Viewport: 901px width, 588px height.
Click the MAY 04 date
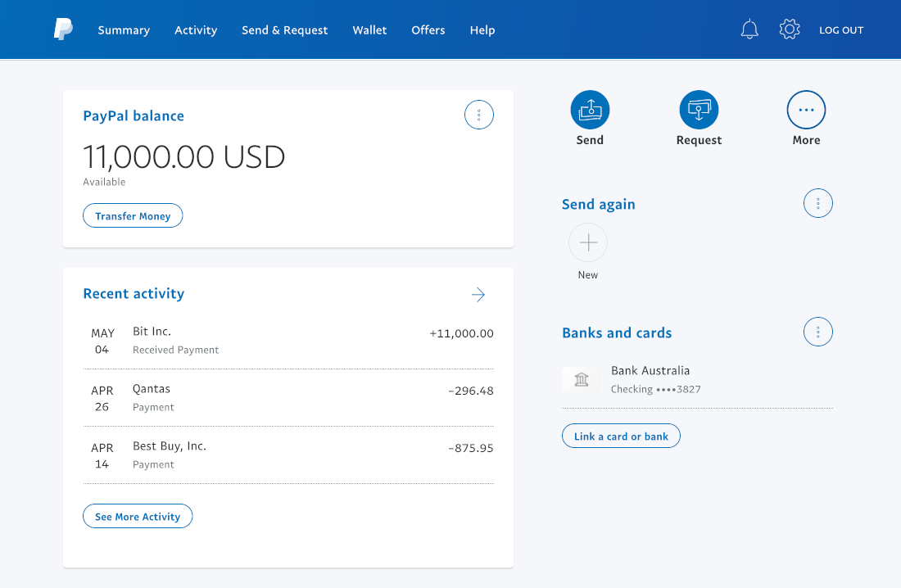(102, 341)
